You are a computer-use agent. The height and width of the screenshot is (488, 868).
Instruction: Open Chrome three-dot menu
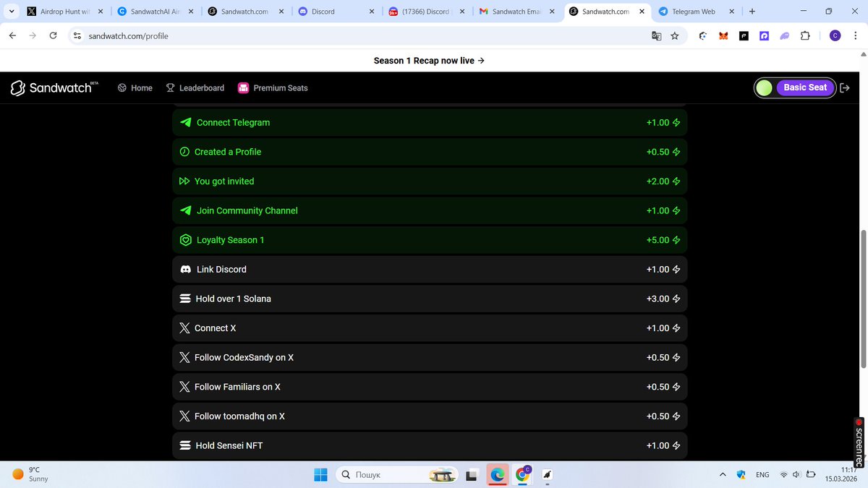(x=854, y=35)
